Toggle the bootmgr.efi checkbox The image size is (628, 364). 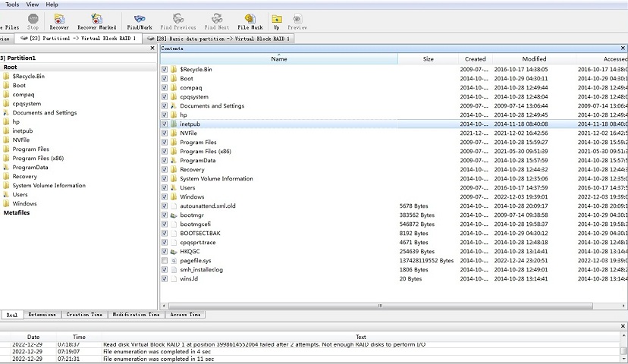click(165, 224)
